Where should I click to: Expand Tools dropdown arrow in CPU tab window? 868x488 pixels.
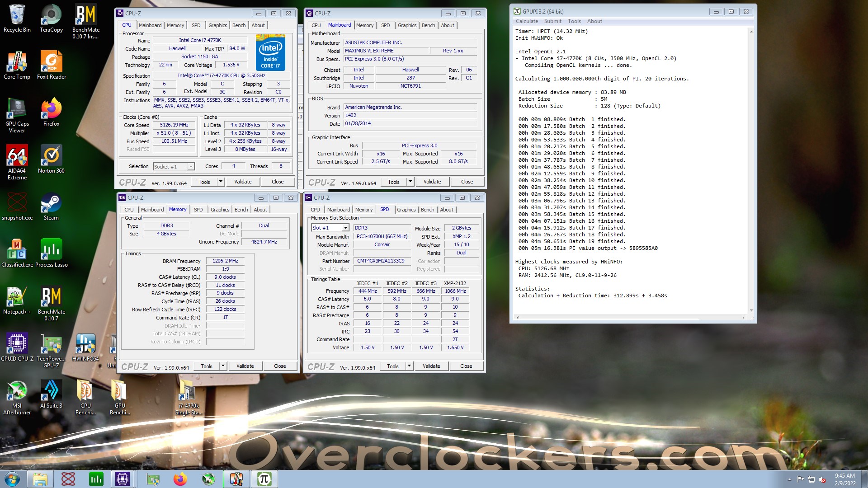click(221, 182)
